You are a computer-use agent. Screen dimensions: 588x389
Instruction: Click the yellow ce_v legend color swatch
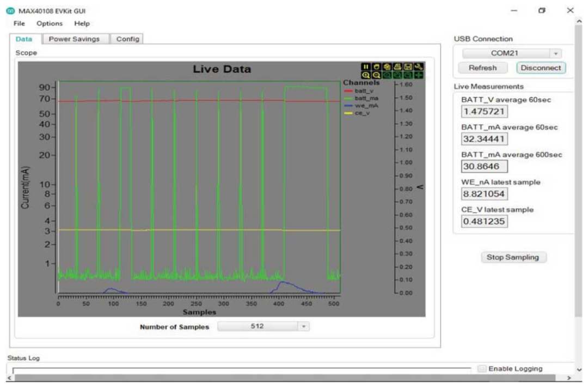[x=348, y=113]
